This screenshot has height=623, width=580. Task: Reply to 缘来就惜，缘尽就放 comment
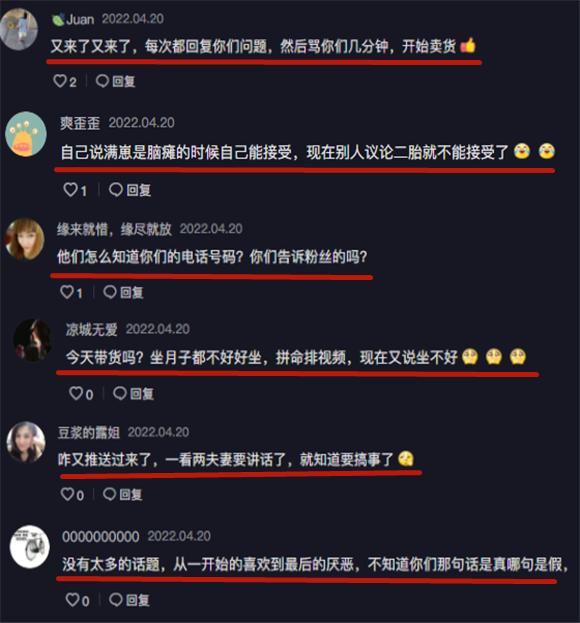tap(123, 292)
